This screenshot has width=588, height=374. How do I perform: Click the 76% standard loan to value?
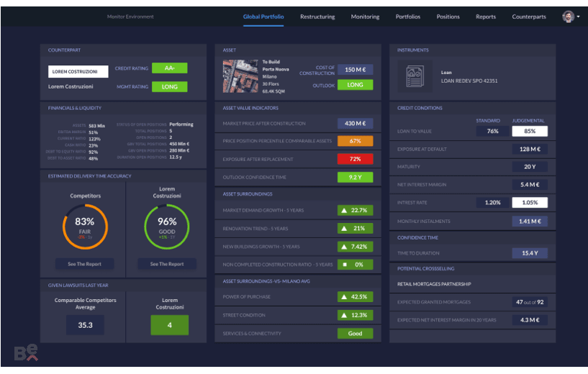(492, 131)
